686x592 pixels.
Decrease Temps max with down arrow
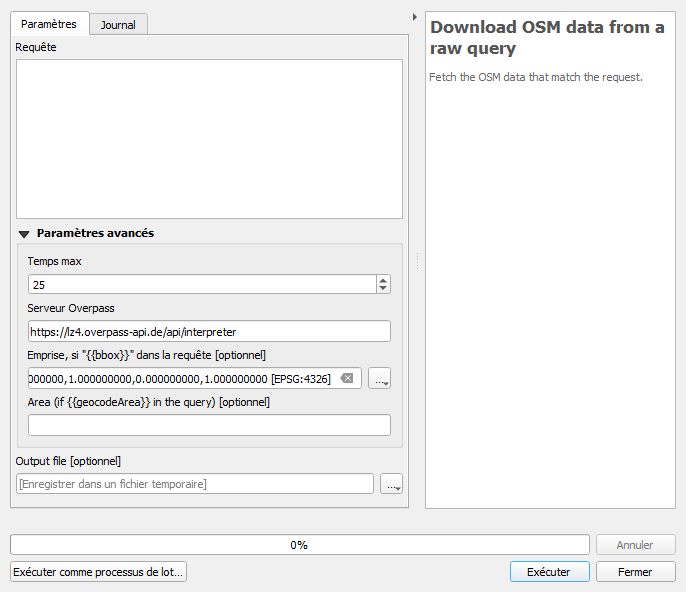click(x=383, y=289)
